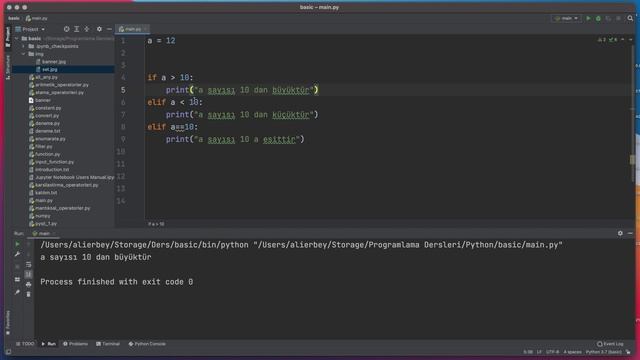Open Jupyter Notebook Users Manual file

point(74,177)
